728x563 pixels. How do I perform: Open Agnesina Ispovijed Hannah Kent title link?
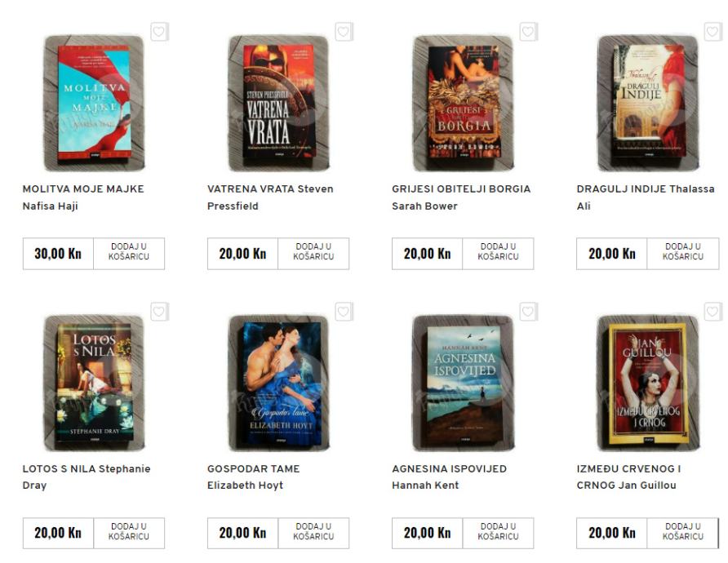pos(449,477)
